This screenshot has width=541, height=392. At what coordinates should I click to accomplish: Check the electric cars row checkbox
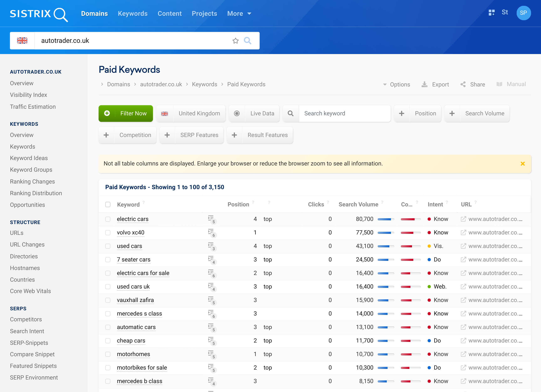click(x=108, y=219)
